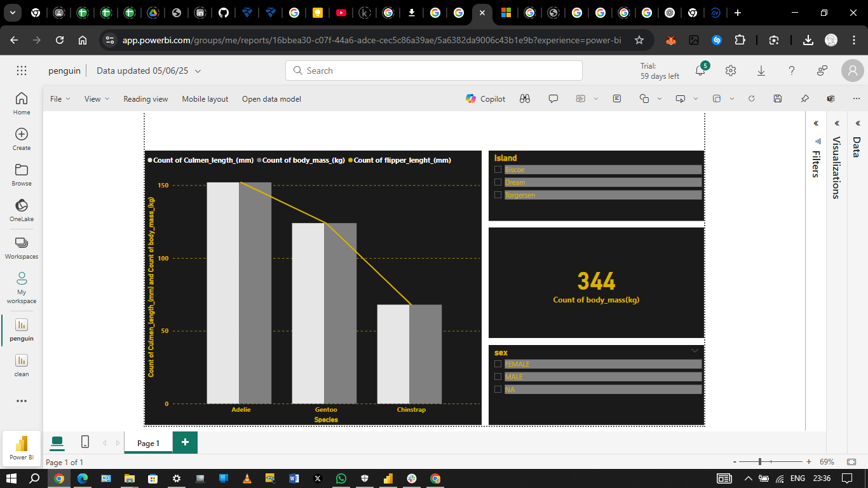The image size is (868, 488).
Task: Open the comments speech bubble icon
Action: pos(553,98)
